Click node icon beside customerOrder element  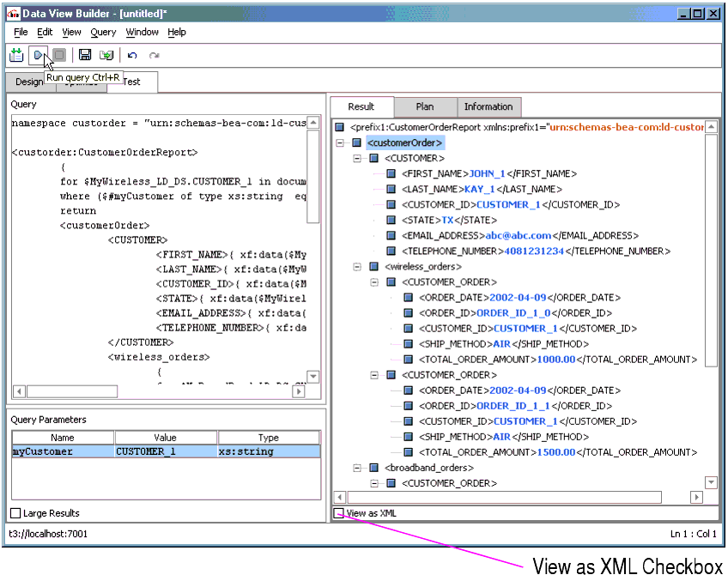tap(356, 143)
